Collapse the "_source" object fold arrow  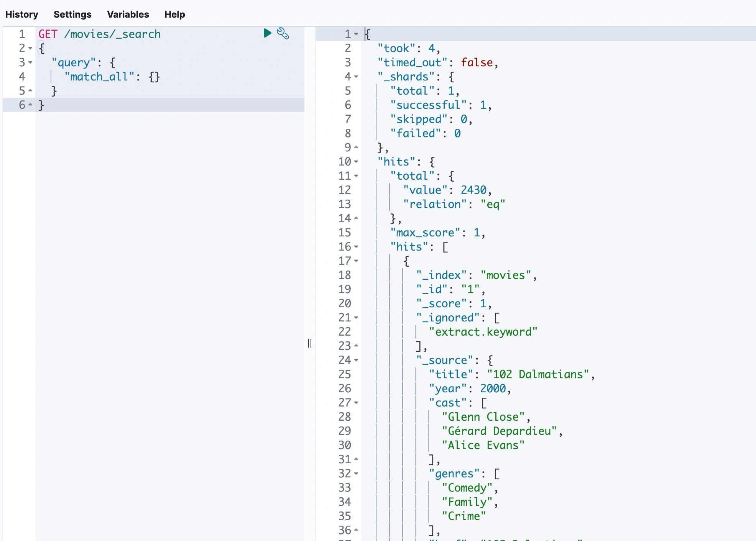pos(356,360)
